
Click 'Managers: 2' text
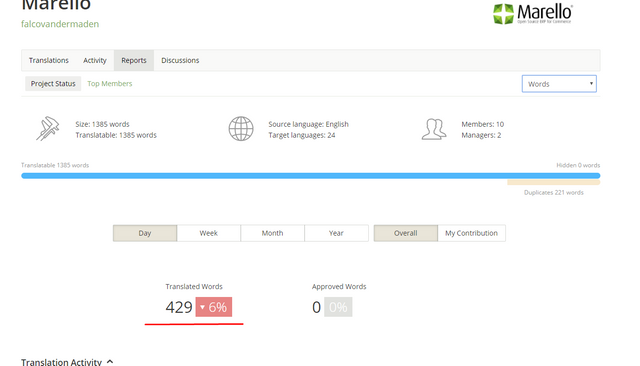481,135
